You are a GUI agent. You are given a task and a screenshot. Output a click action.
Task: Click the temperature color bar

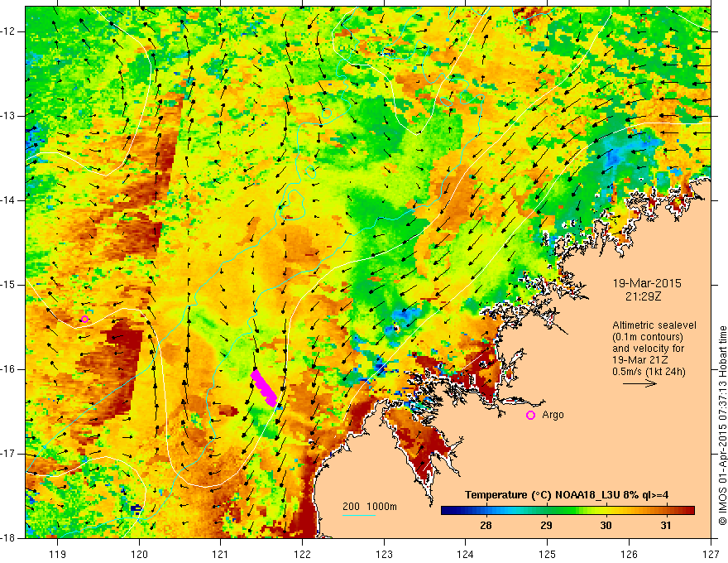(x=568, y=511)
